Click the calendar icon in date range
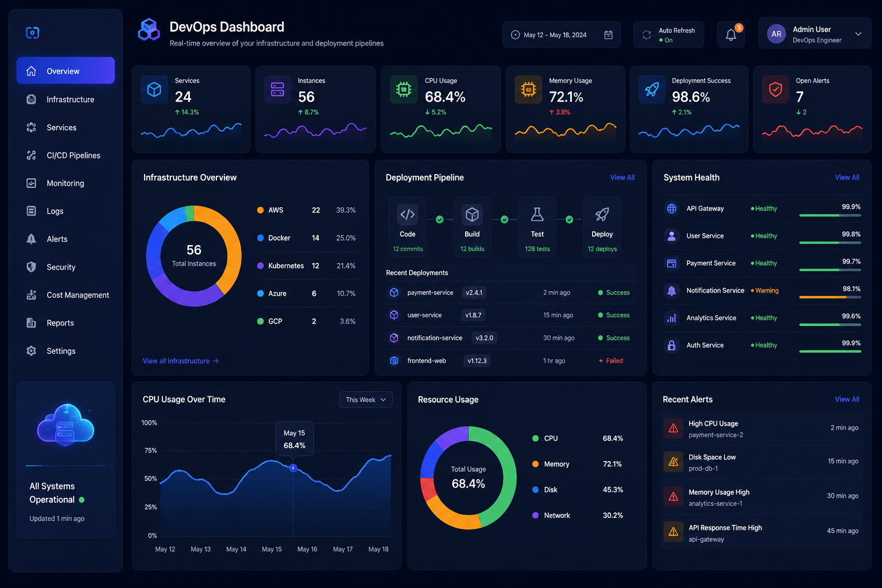The width and height of the screenshot is (882, 588). tap(608, 35)
